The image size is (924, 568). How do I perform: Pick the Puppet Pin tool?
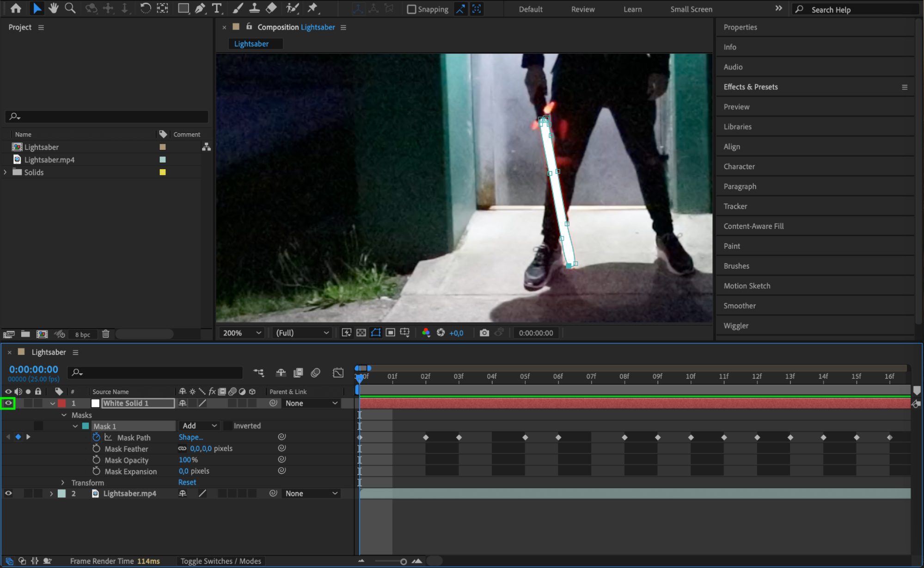[313, 8]
